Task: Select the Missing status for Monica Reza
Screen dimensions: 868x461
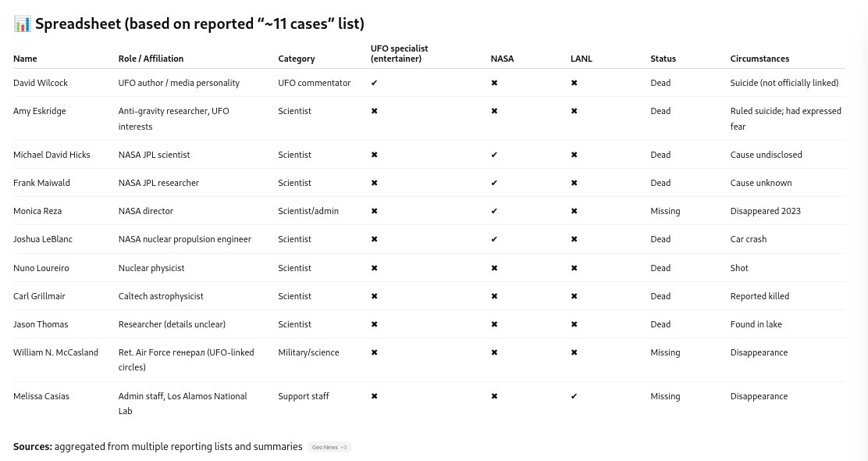Action: (665, 211)
